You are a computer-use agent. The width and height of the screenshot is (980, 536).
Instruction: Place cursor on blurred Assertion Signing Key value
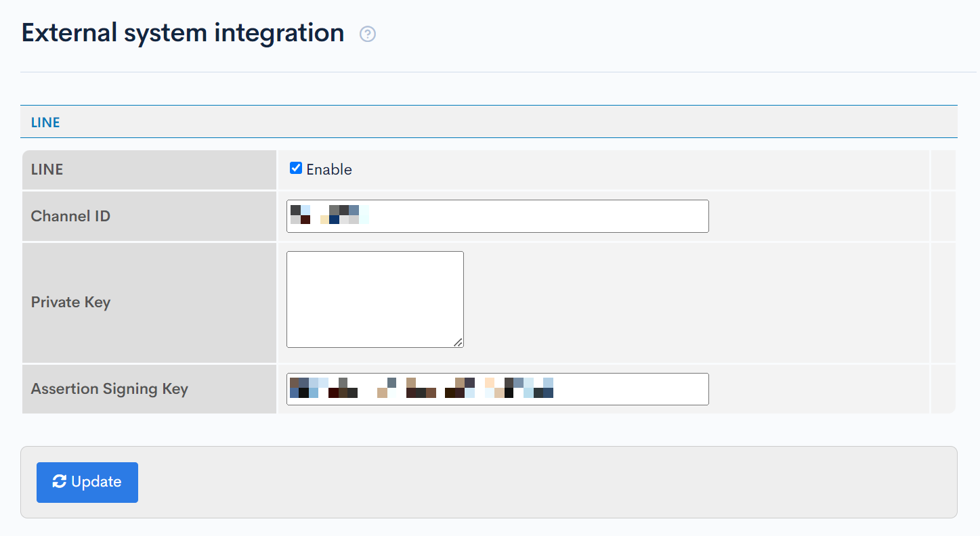[x=421, y=388]
